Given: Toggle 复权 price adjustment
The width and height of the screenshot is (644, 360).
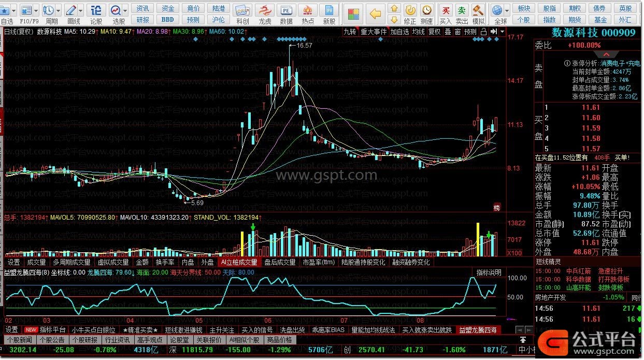Looking at the screenshot, I should click(434, 32).
